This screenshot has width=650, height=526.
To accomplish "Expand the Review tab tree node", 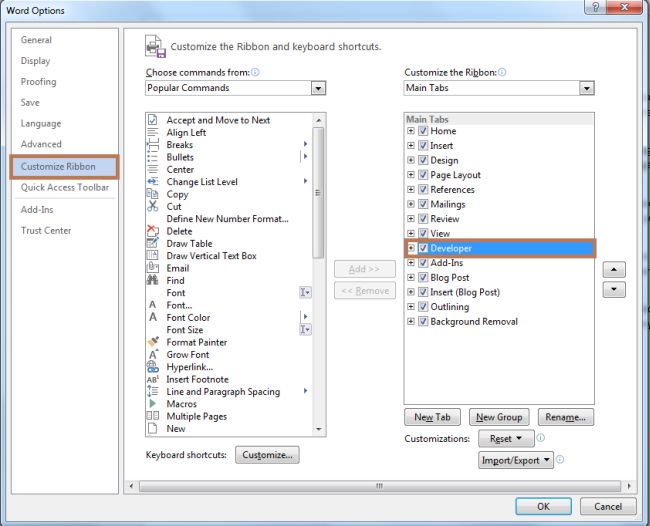I will tap(410, 219).
